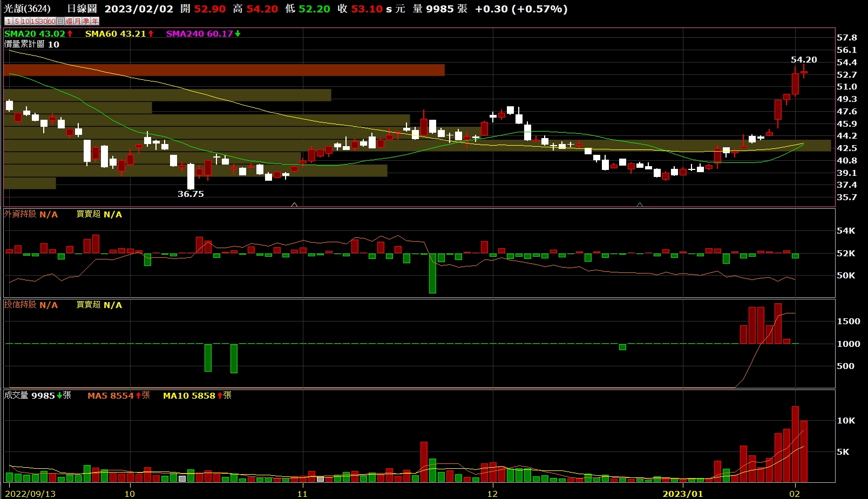
Task: Click the SMA60 43.21 indicator label
Action: (116, 33)
